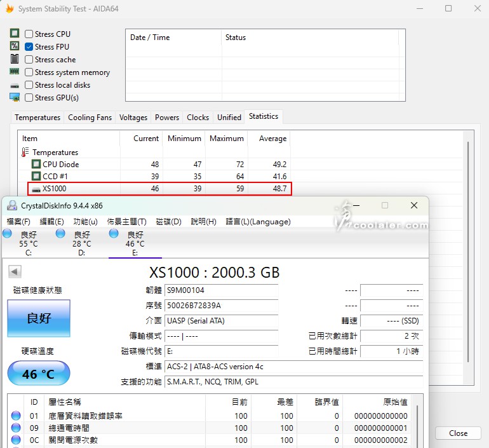Click the status orb for attribute 09

click(x=16, y=428)
